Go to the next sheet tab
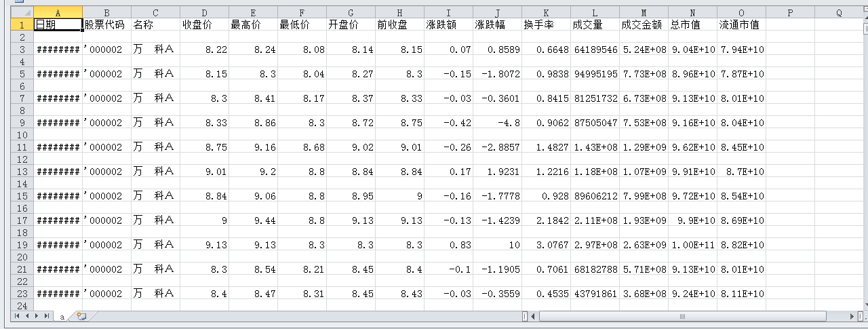Viewport: 868px width, 329px height. 37,316
